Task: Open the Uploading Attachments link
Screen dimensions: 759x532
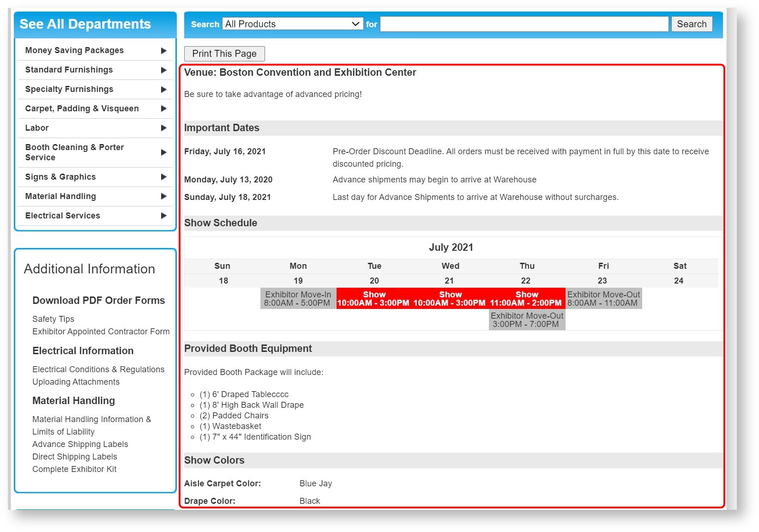Action: (76, 381)
